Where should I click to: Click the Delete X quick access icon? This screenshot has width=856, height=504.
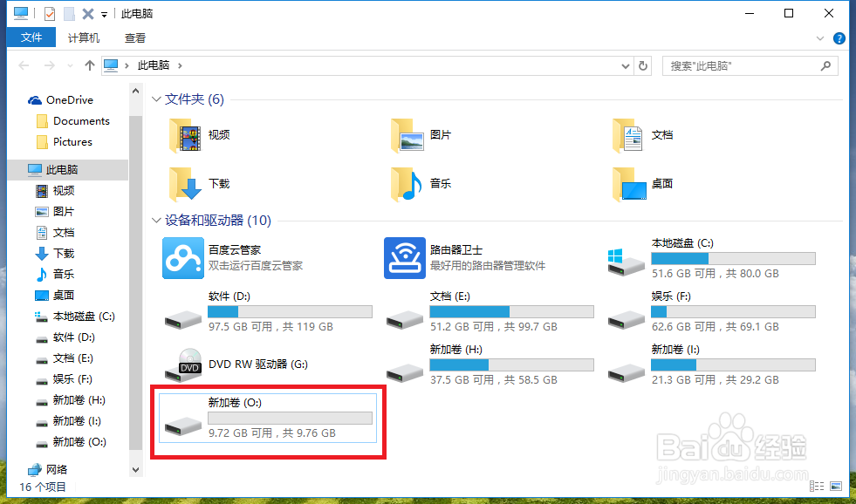[x=87, y=14]
